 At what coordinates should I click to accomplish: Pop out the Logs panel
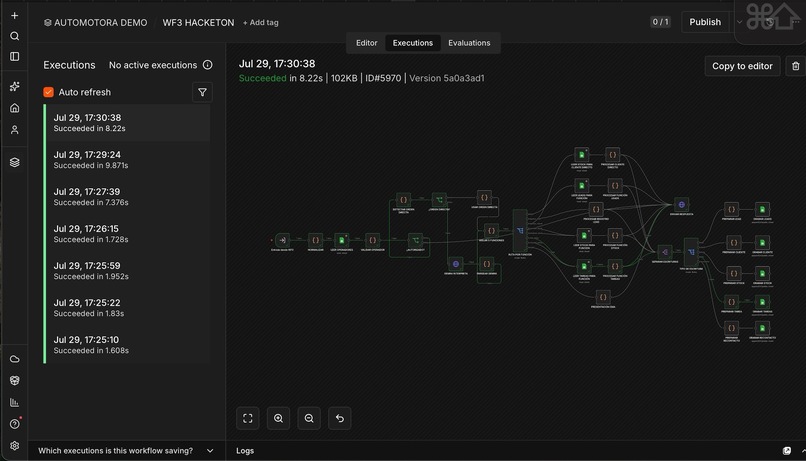[x=786, y=451]
